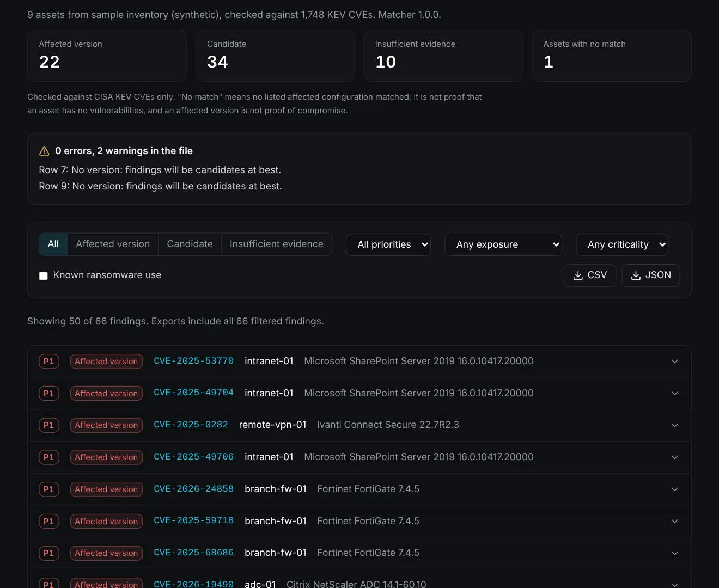Click the Insufficient evidence card showing 10
This screenshot has height=588, width=719.
pyautogui.click(x=443, y=56)
